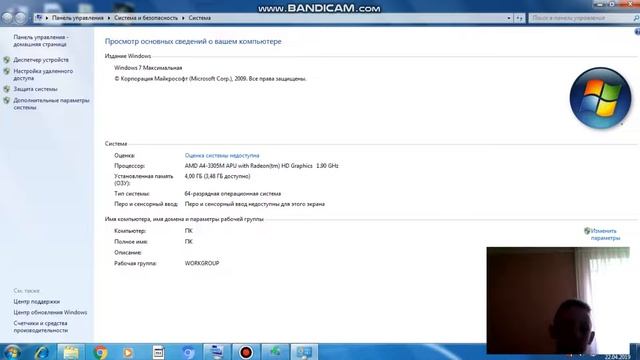This screenshot has height=360, width=640.
Task: Click Панель управления breadcrumb
Action: (x=78, y=18)
